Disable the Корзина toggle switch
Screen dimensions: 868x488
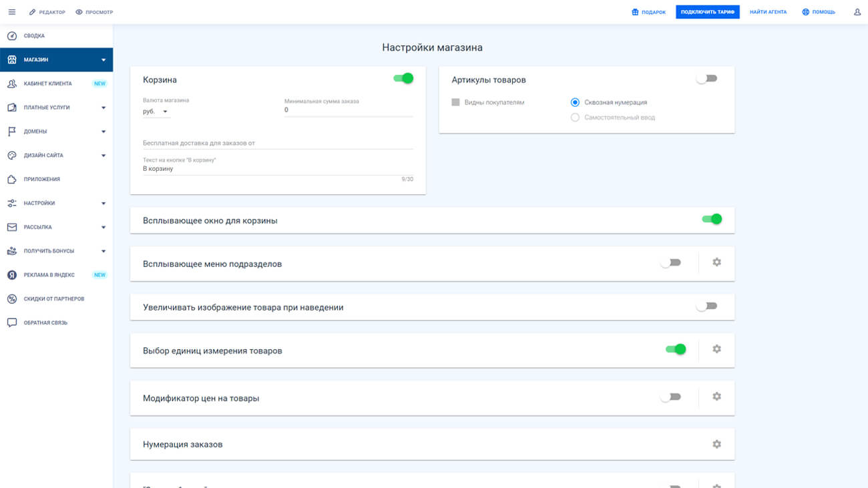pos(403,79)
